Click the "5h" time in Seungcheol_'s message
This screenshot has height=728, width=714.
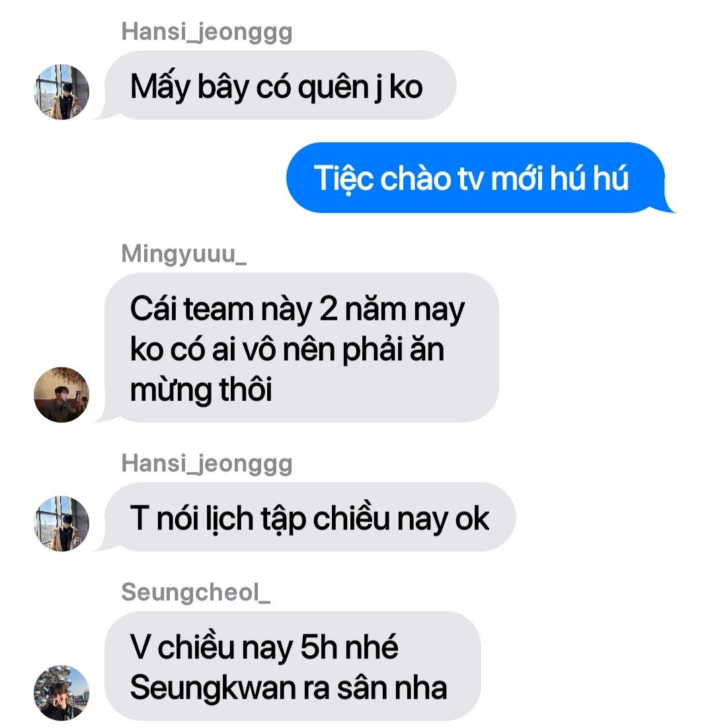tap(319, 646)
